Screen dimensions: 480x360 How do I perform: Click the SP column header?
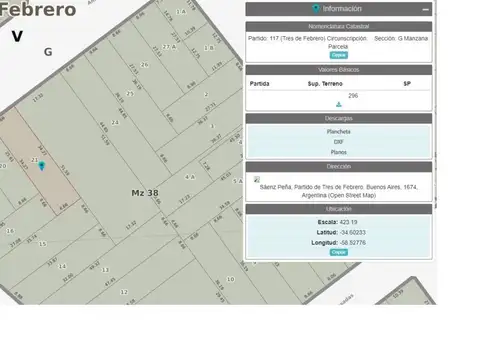407,84
